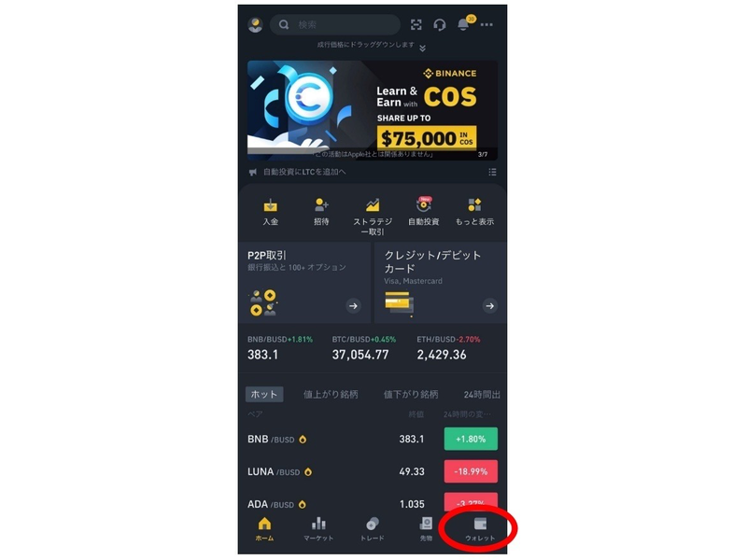Open ウォレット wallet in bottom navigation
The image size is (747, 560).
point(480,529)
